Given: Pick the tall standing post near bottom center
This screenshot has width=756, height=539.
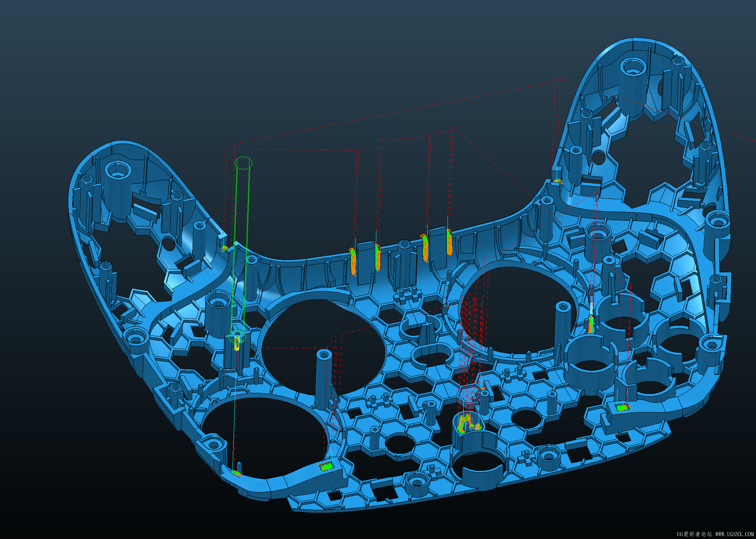Looking at the screenshot, I should tap(324, 380).
